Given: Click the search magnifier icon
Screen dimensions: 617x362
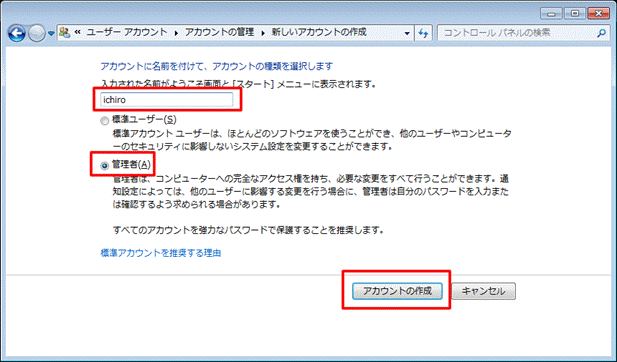Looking at the screenshot, I should tap(601, 33).
